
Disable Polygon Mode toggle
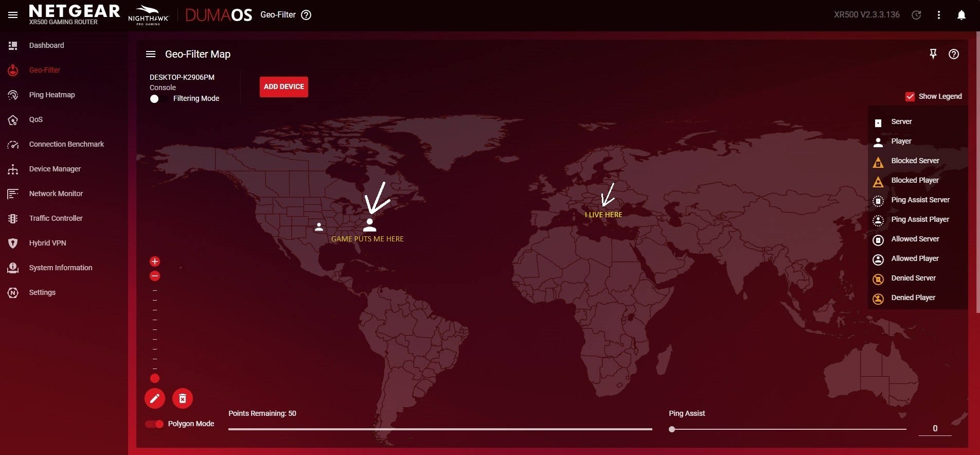coord(154,424)
